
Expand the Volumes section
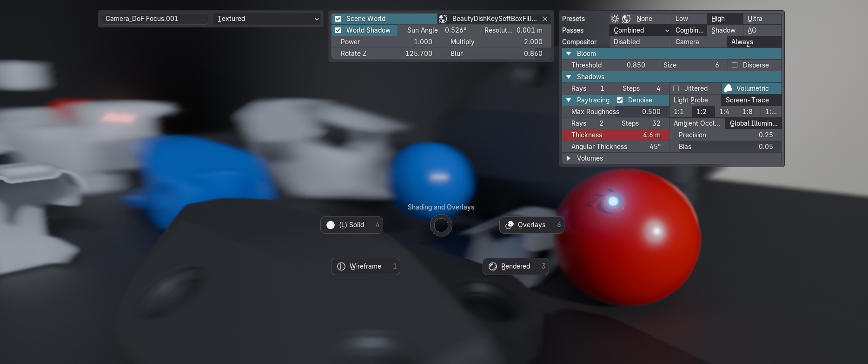(x=569, y=158)
